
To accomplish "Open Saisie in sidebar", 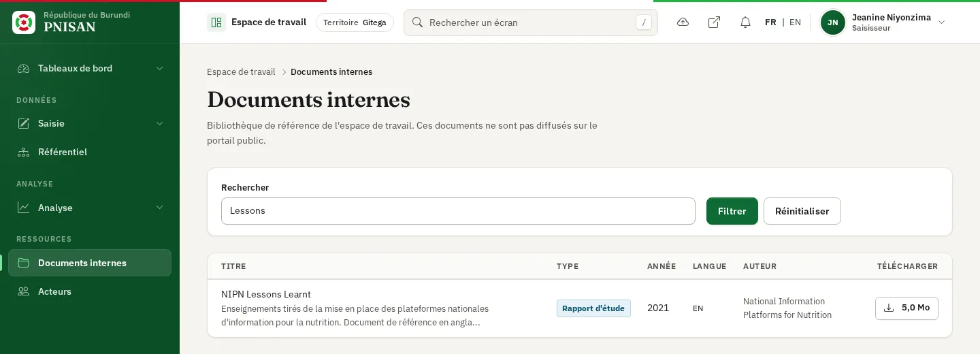I will coord(90,123).
